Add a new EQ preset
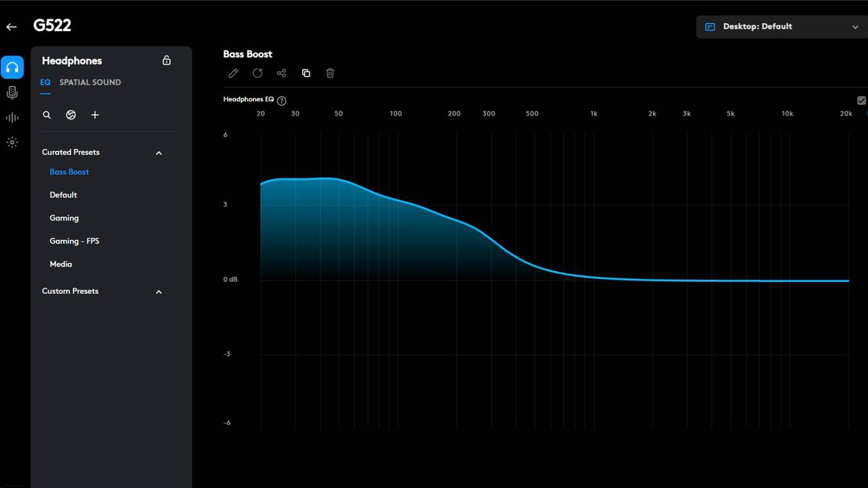 coord(95,115)
